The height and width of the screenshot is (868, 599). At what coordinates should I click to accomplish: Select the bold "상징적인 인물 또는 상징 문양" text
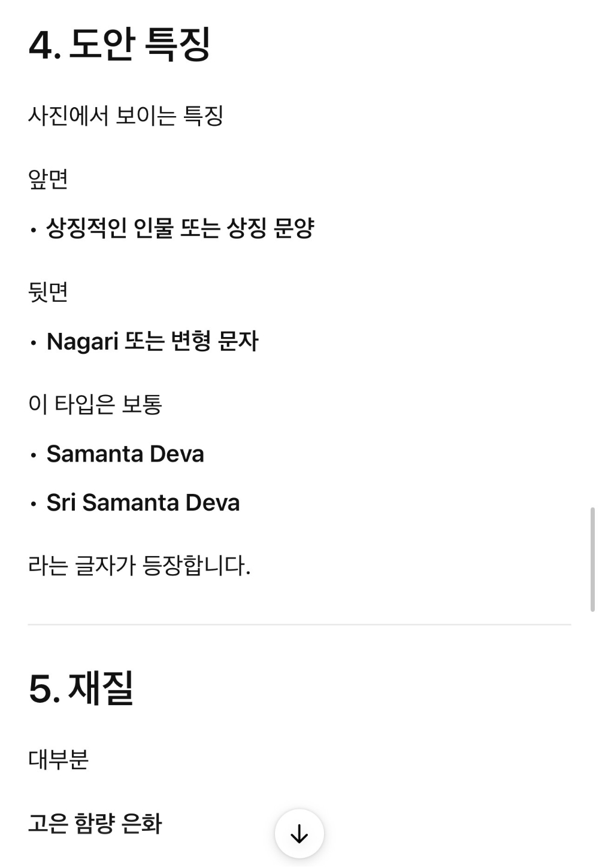point(180,228)
